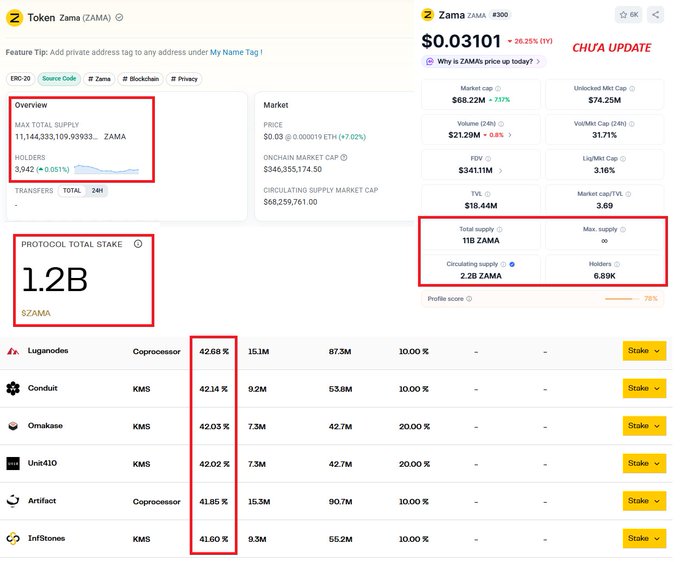The height and width of the screenshot is (562, 680).
Task: Open Stake dropdown for InfStones
Action: [644, 538]
